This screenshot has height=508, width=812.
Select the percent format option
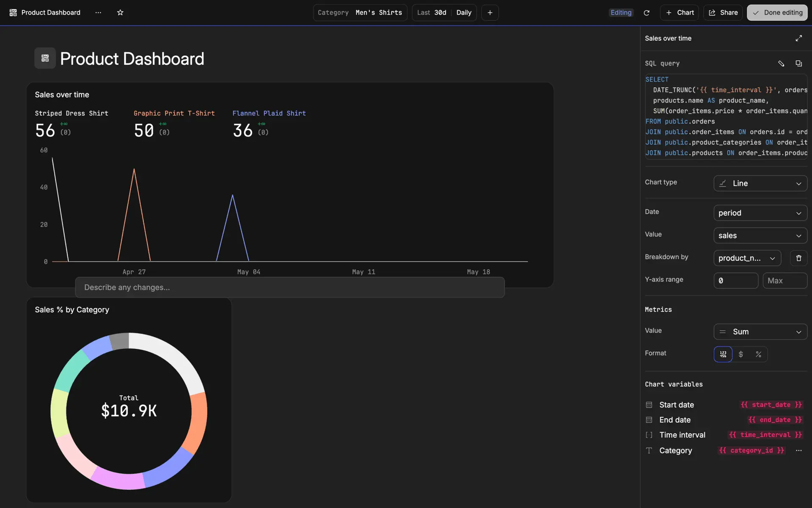point(758,354)
